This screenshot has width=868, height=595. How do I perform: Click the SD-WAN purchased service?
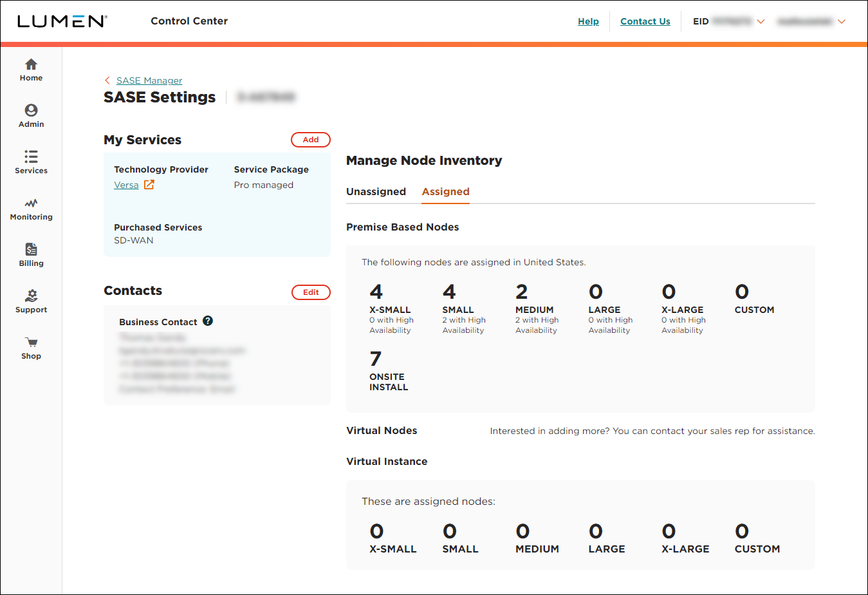click(x=134, y=240)
